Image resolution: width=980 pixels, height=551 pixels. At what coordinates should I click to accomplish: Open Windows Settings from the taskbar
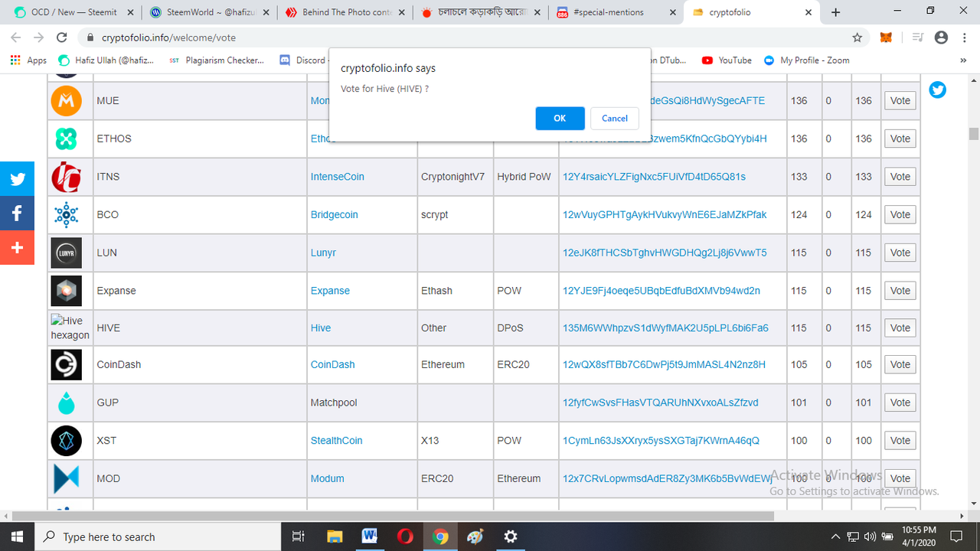click(511, 536)
